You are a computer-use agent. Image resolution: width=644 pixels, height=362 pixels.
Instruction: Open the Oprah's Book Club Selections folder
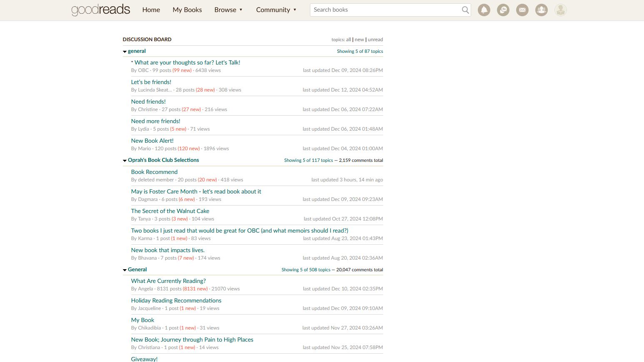point(163,160)
